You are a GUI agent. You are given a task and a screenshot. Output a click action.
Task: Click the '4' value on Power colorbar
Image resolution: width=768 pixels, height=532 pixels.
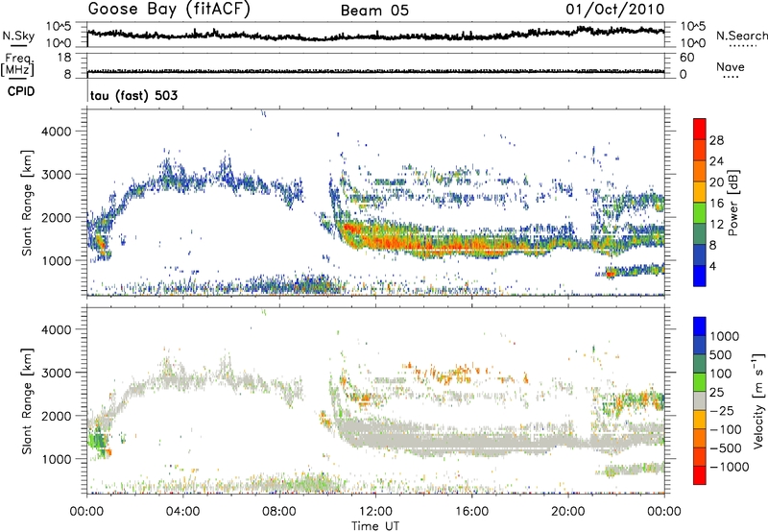[x=712, y=266]
